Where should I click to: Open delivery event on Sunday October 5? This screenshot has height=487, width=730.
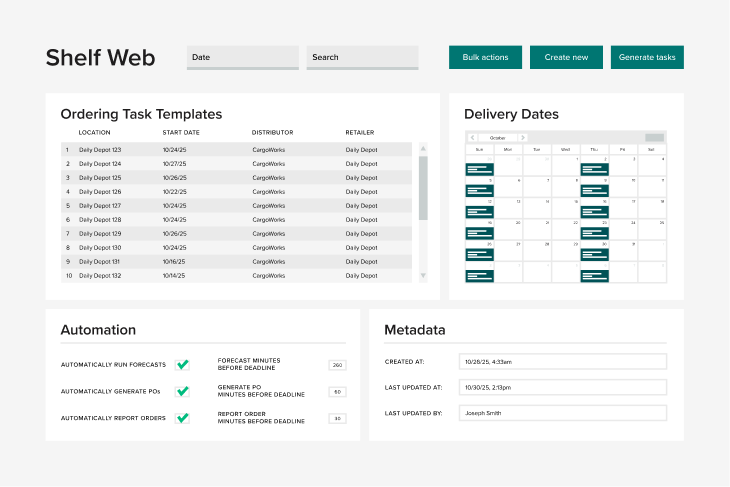(479, 191)
